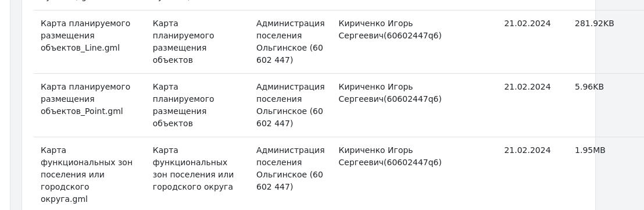Viewport: 644px width, 210px height.
Task: Click date 21.02.2024 in функциональных зон row
Action: pyautogui.click(x=527, y=151)
